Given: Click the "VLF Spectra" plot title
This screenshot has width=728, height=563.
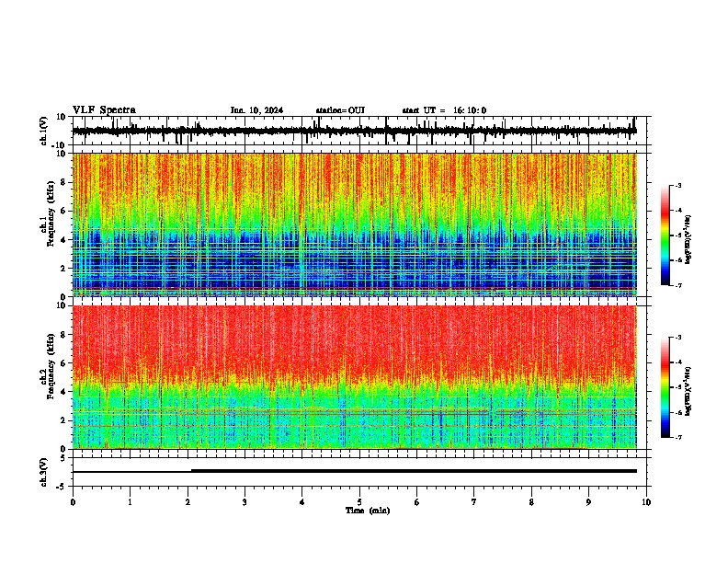Looking at the screenshot, I should pyautogui.click(x=104, y=110).
